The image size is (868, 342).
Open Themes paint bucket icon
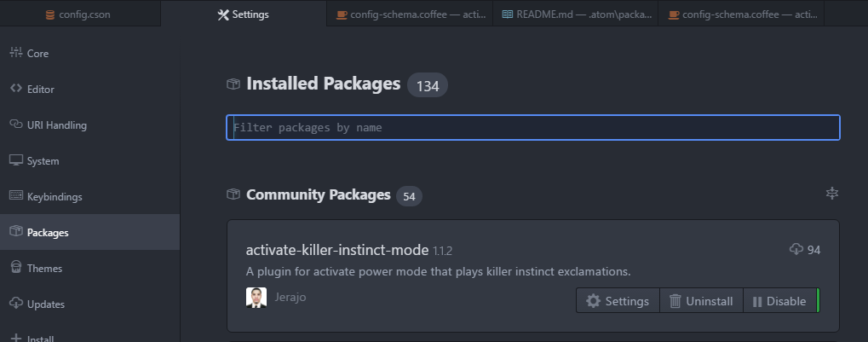pyautogui.click(x=16, y=268)
